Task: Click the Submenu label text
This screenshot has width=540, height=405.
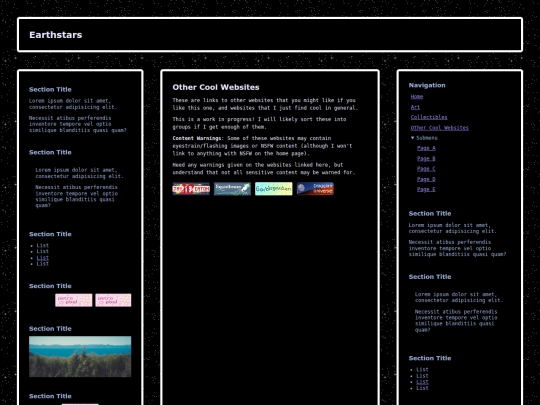Action: pos(427,138)
